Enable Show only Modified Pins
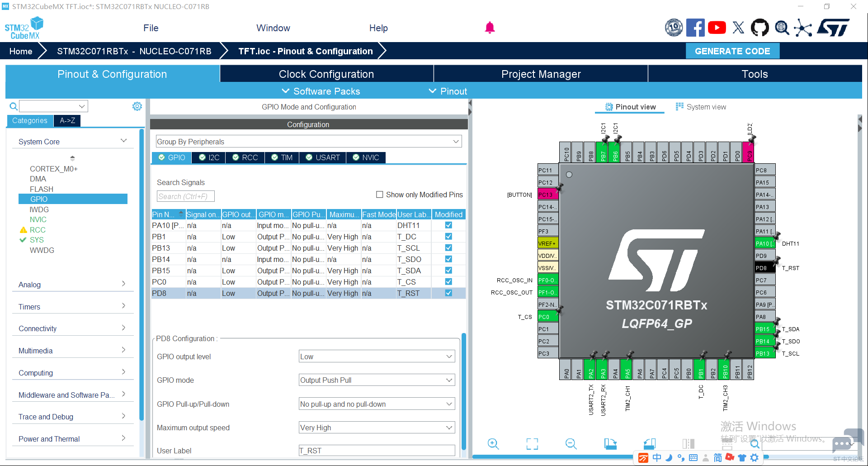This screenshot has height=466, width=868. coord(380,195)
